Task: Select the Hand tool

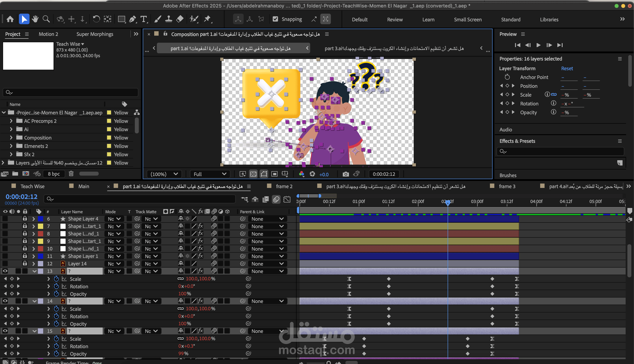Action: pos(35,19)
